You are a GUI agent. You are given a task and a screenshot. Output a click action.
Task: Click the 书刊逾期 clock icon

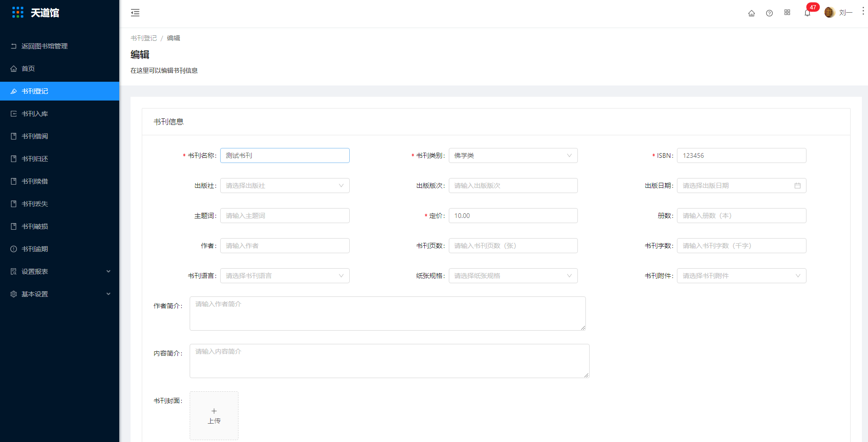click(14, 249)
